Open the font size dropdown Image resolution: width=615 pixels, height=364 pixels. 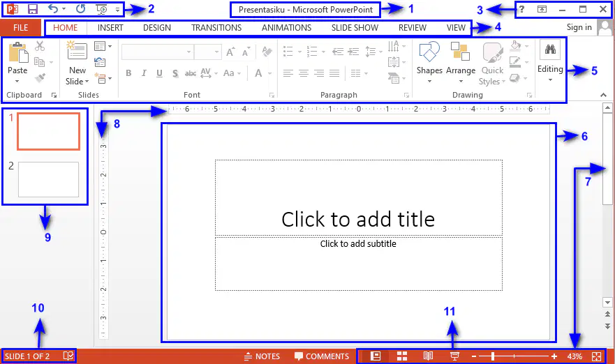217,52
